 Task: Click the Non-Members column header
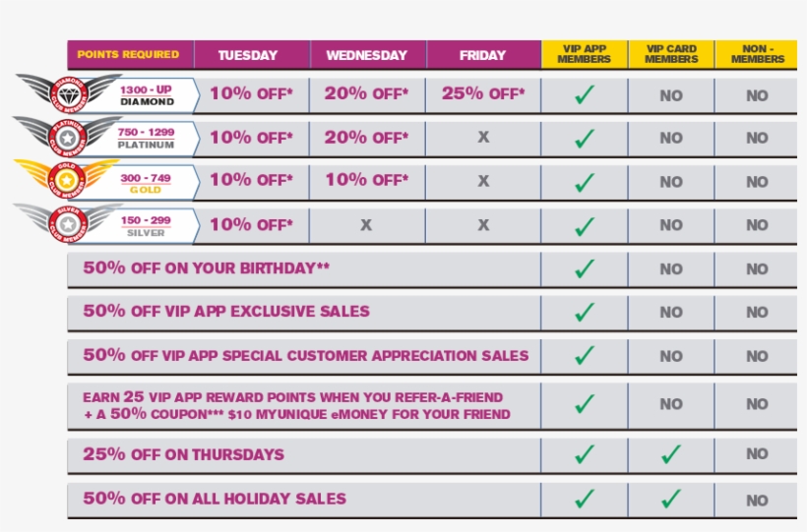point(757,54)
